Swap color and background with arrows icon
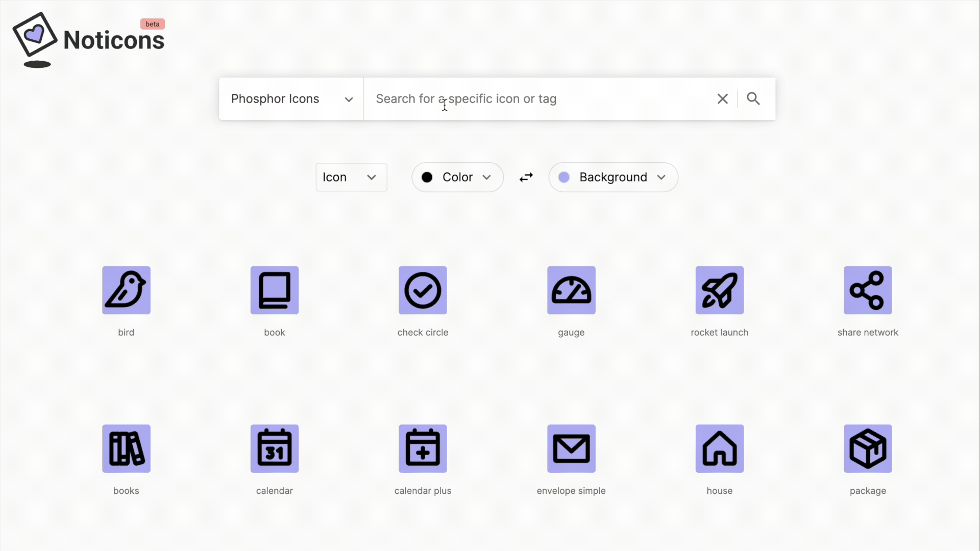This screenshot has height=551, width=980. coord(526,177)
